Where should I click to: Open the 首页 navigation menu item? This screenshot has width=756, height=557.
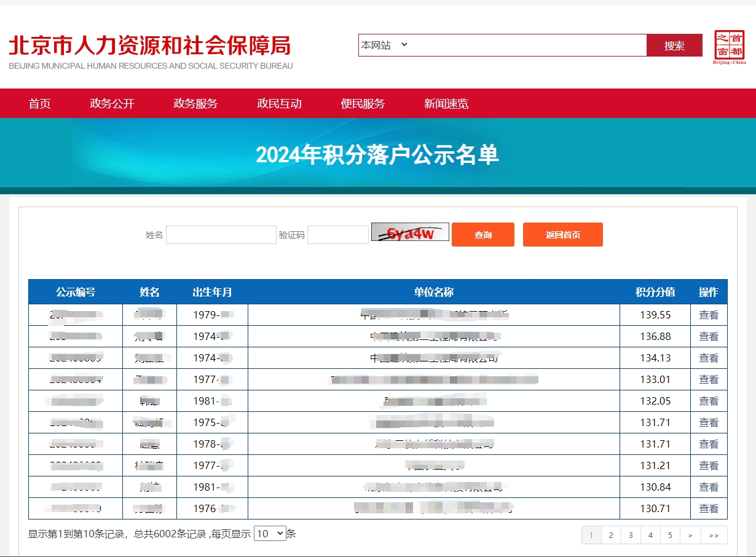[x=39, y=103]
